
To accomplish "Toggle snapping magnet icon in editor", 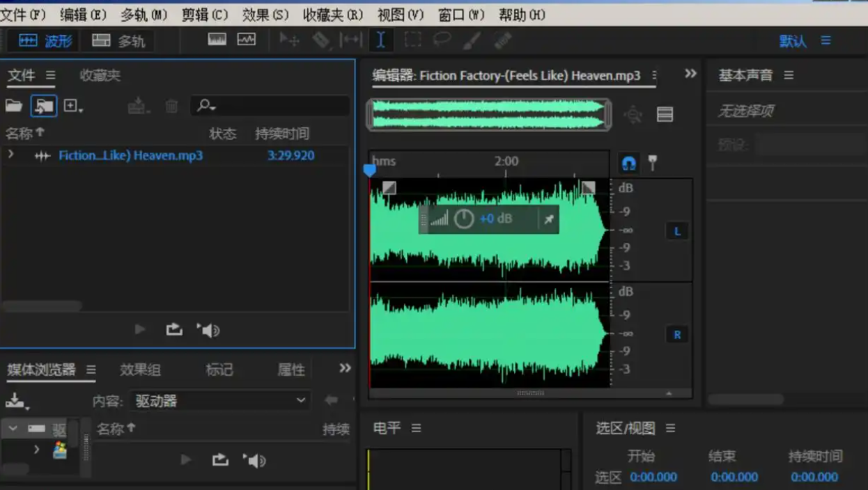I will (x=628, y=164).
